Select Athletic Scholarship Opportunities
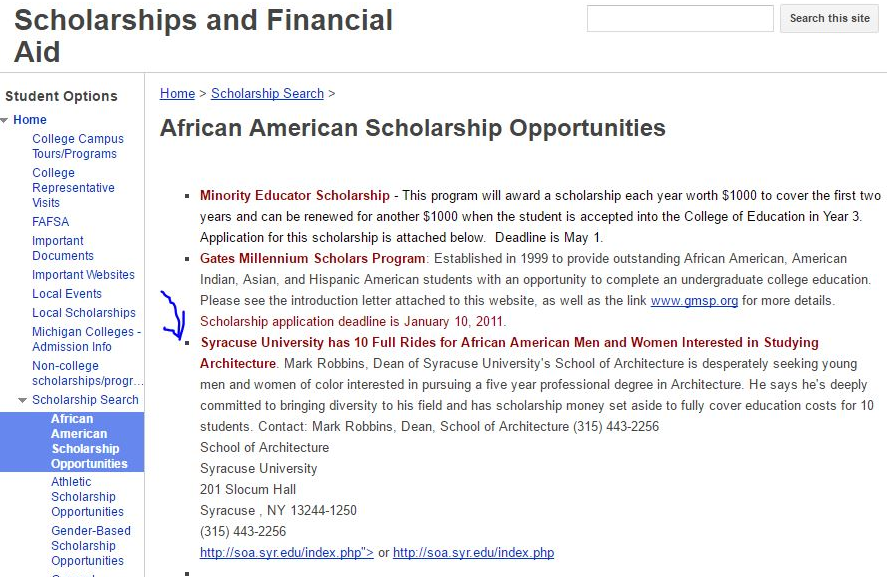887x577 pixels. click(88, 496)
